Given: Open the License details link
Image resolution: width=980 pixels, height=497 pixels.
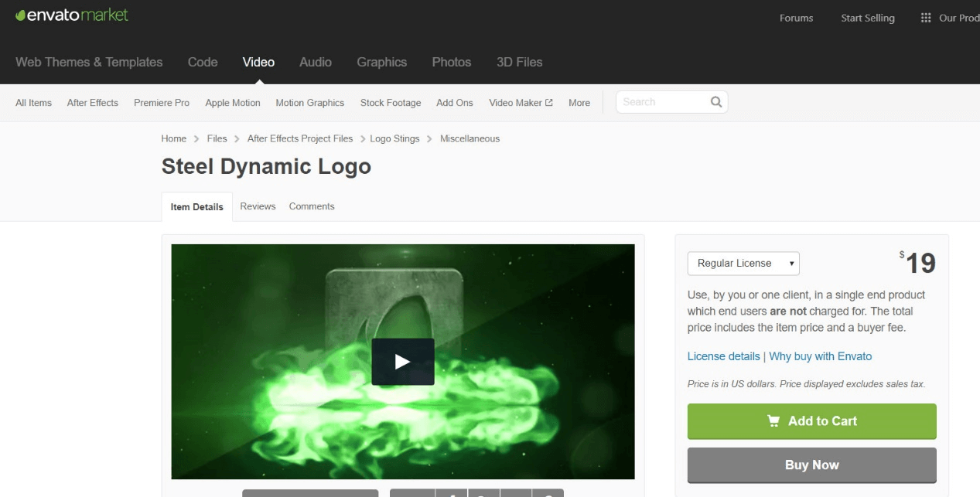Looking at the screenshot, I should (x=723, y=356).
